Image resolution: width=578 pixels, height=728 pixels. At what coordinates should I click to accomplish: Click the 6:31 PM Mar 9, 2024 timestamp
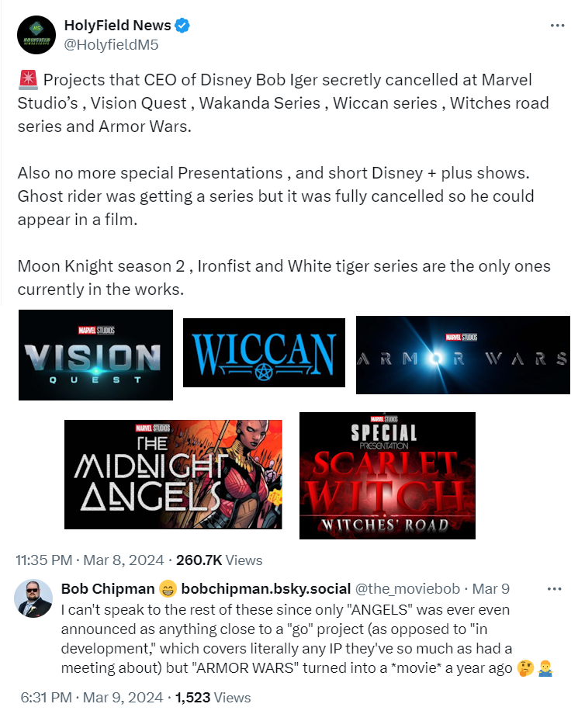(x=92, y=698)
